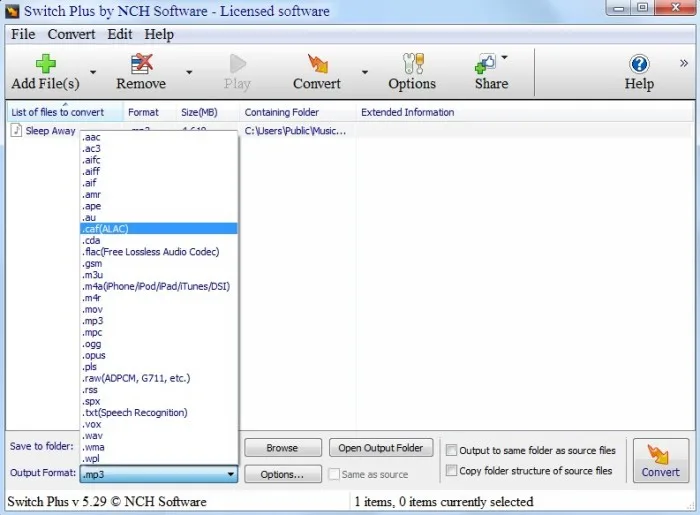Pick .amr in the dropdown list

point(159,195)
